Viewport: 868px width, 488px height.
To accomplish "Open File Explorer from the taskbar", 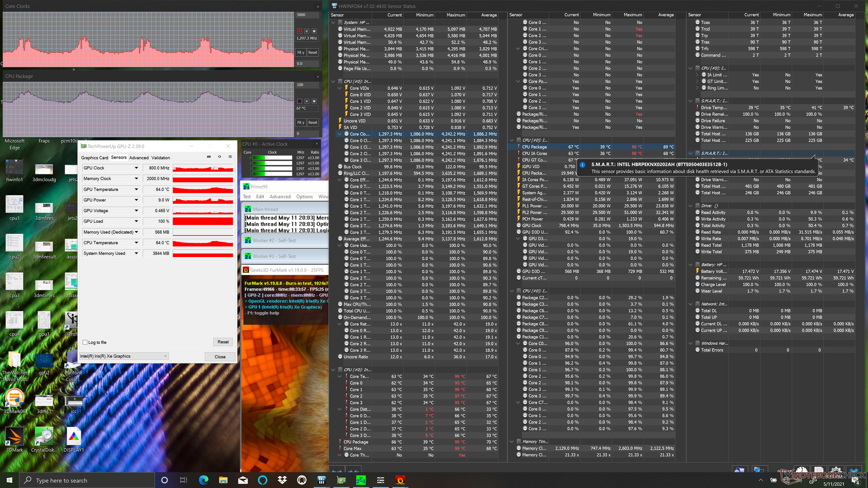I will coord(223,480).
